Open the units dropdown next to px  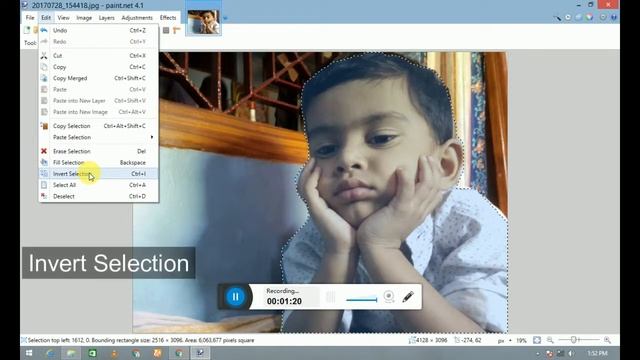click(511, 340)
